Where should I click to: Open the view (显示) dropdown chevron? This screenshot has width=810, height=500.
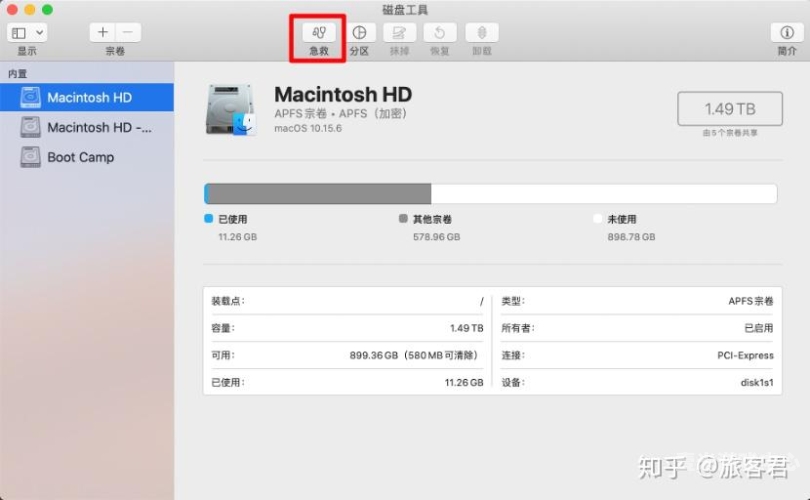(x=39, y=33)
